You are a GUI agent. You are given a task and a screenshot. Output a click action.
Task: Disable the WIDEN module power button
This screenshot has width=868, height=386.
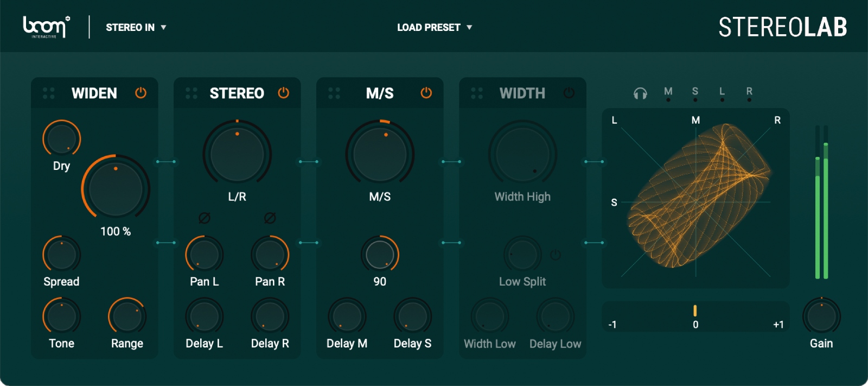click(x=141, y=93)
